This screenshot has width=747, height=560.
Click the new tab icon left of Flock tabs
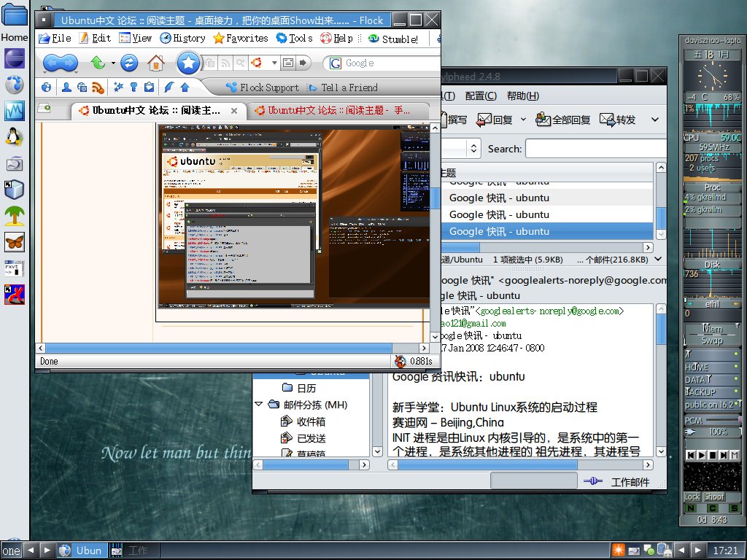tap(44, 109)
